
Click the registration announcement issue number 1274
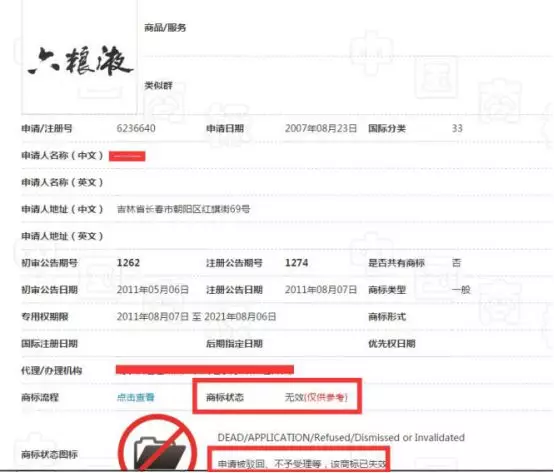coord(296,263)
